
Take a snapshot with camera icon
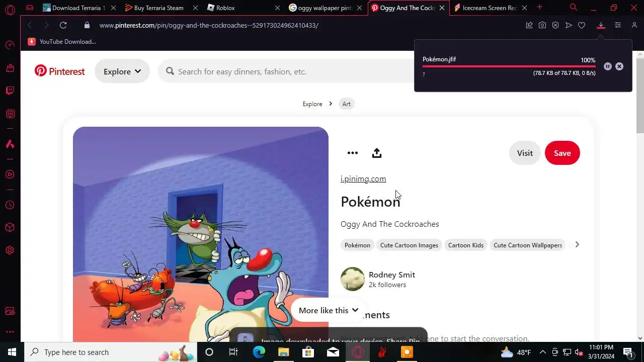pos(542,25)
